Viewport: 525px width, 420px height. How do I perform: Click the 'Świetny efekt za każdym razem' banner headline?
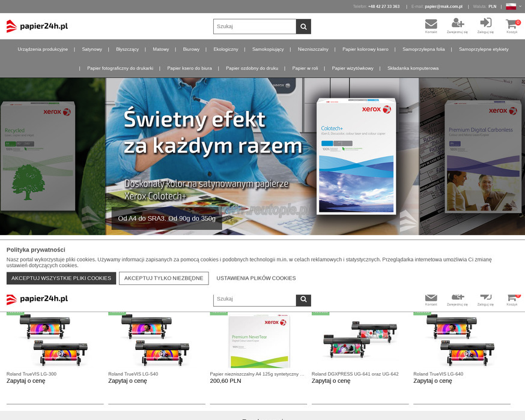tap(213, 133)
